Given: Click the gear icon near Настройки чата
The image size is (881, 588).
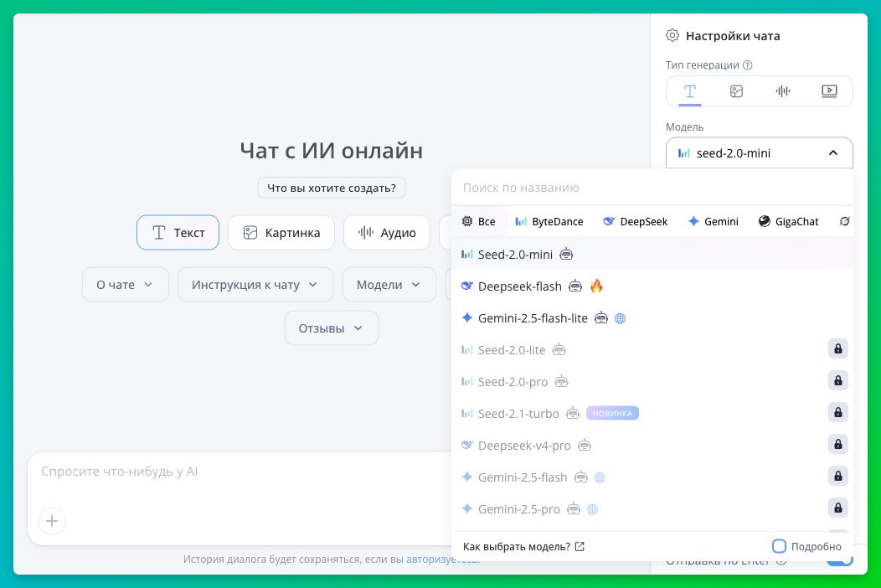Looking at the screenshot, I should 672,35.
